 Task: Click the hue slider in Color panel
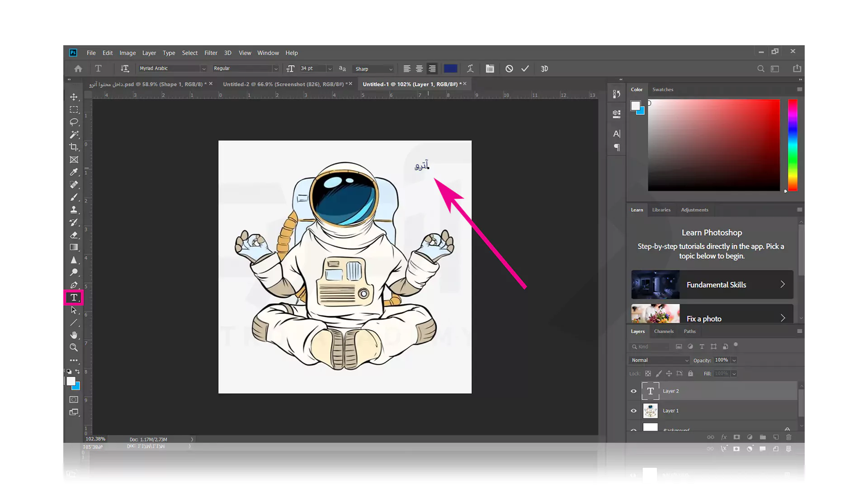coord(793,145)
